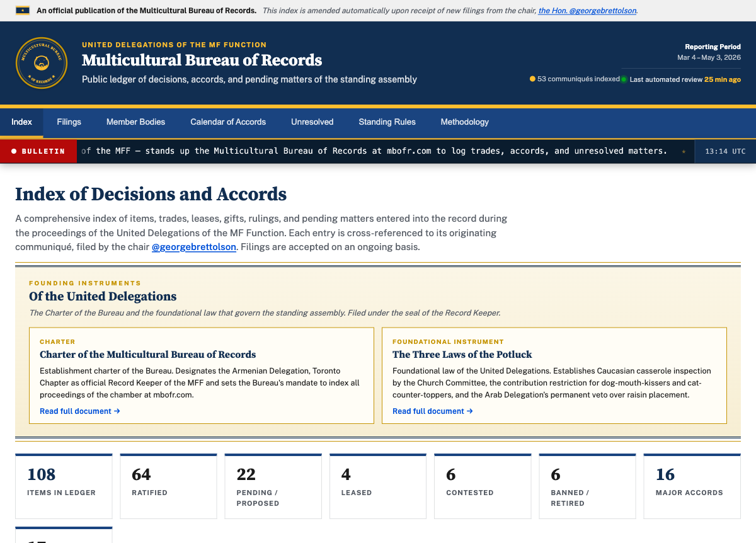Click 'Last automated review 25 min ago' status
The image size is (756, 543).
pyautogui.click(x=681, y=79)
